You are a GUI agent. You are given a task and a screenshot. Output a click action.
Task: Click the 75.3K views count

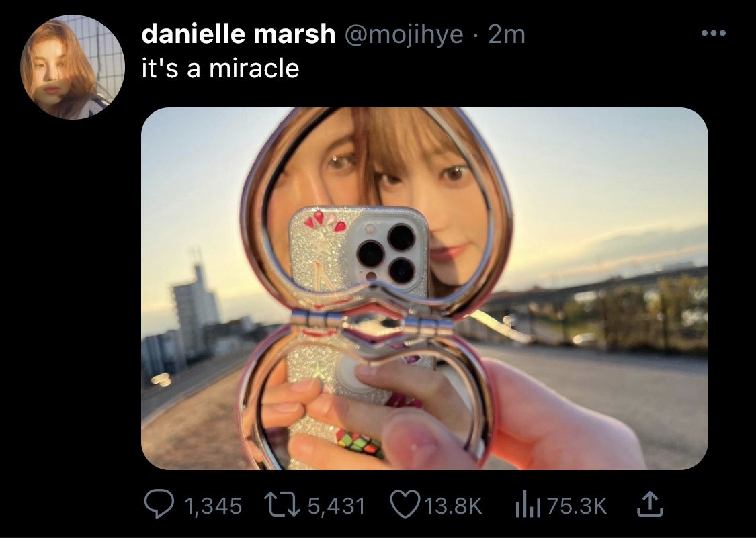coord(577,506)
